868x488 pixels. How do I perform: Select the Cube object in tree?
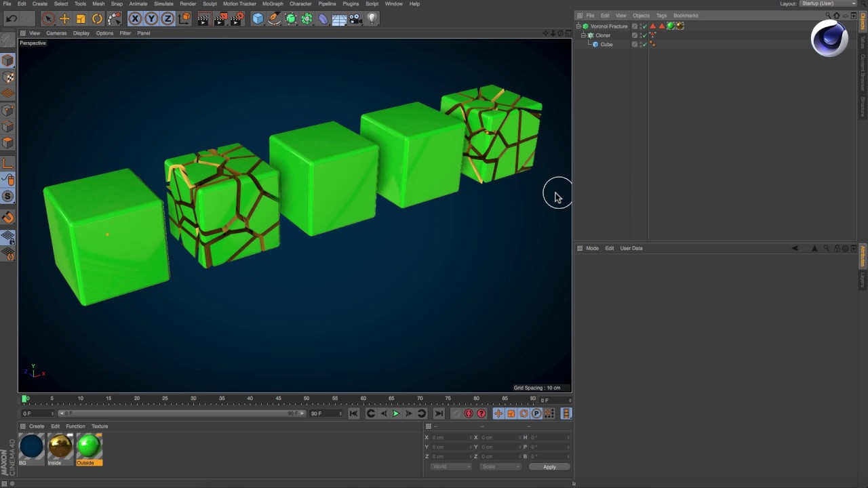[606, 45]
